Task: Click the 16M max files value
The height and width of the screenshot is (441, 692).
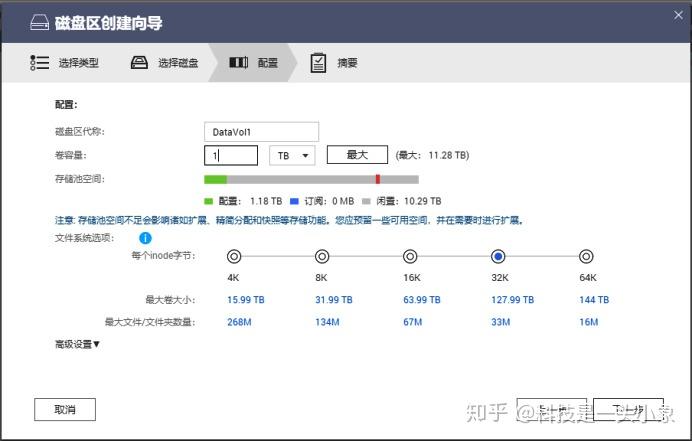Action: click(589, 322)
